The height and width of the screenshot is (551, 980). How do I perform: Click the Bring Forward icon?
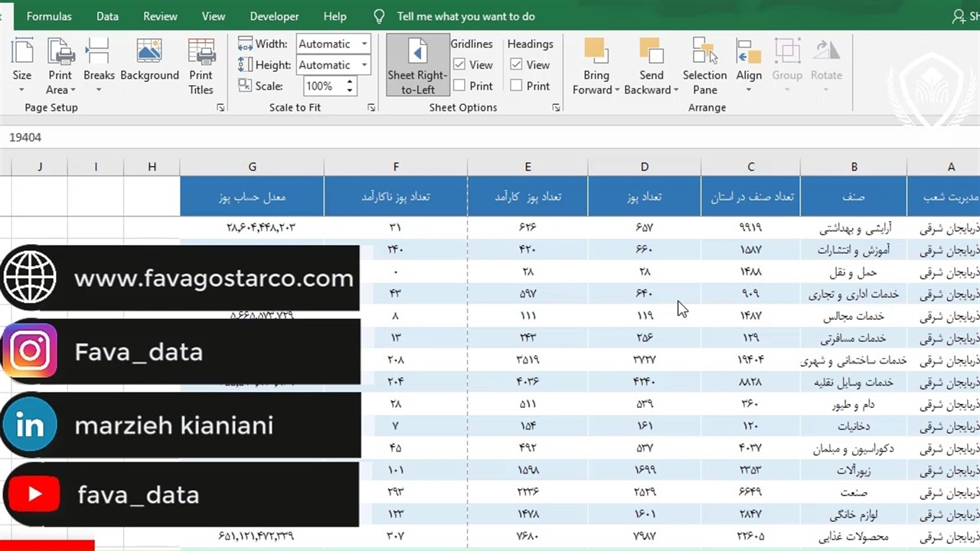596,52
